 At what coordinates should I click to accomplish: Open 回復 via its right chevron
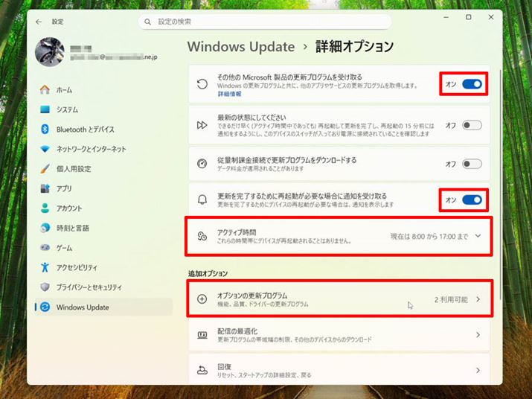(x=478, y=370)
